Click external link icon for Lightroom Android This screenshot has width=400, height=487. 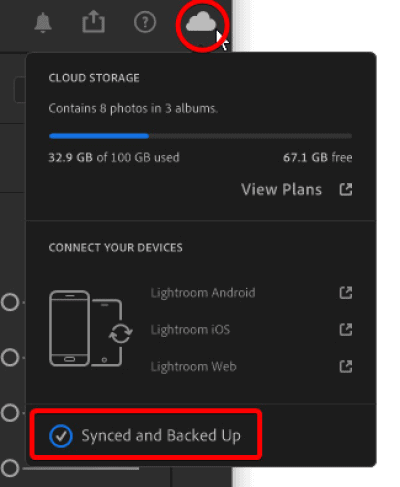(x=346, y=293)
